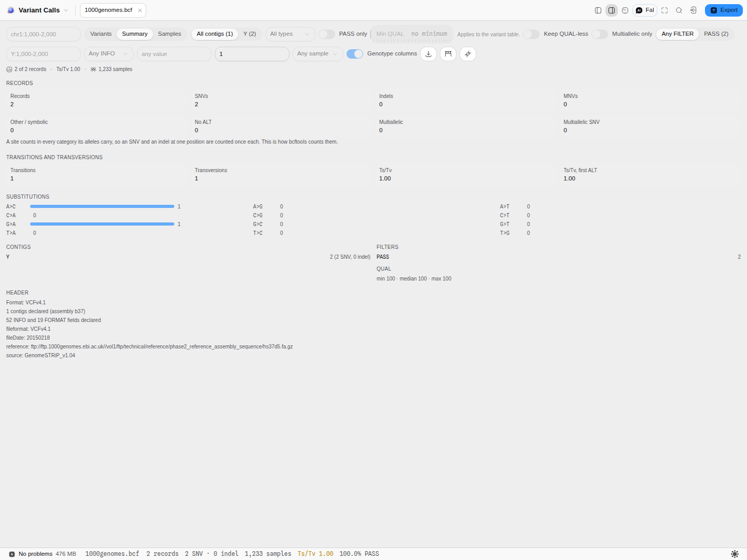Image resolution: width=747 pixels, height=560 pixels.
Task: Turn on Keep QUAL-less switch
Action: pos(531,34)
